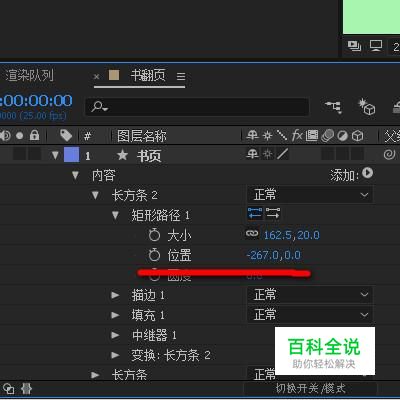Click the parent pick whip spiral icon
The width and height of the screenshot is (400, 400).
tap(389, 155)
